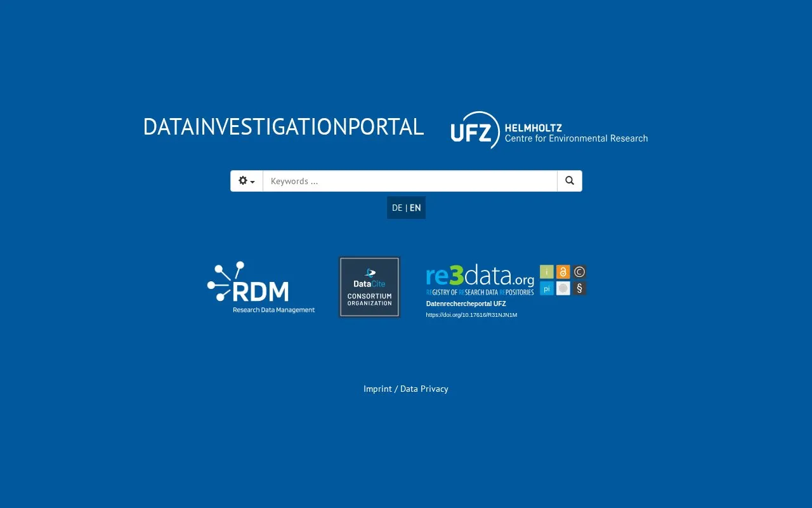Switch language to EN
Screen dimensions: 812x508
tap(416, 208)
